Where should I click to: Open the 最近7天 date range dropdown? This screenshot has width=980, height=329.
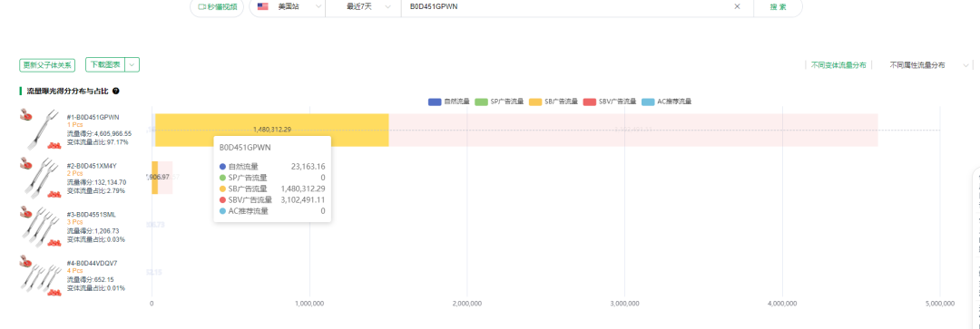[x=363, y=6]
